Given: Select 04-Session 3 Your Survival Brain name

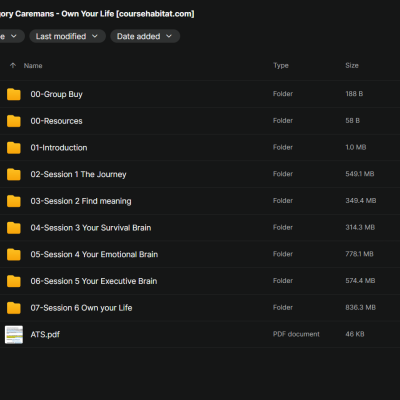Looking at the screenshot, I should 91,228.
